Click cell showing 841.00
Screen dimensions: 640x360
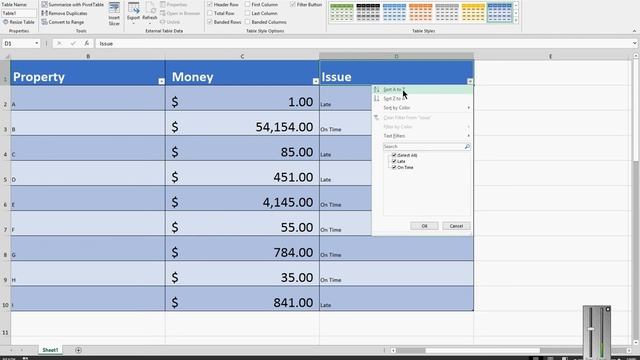[x=242, y=299]
